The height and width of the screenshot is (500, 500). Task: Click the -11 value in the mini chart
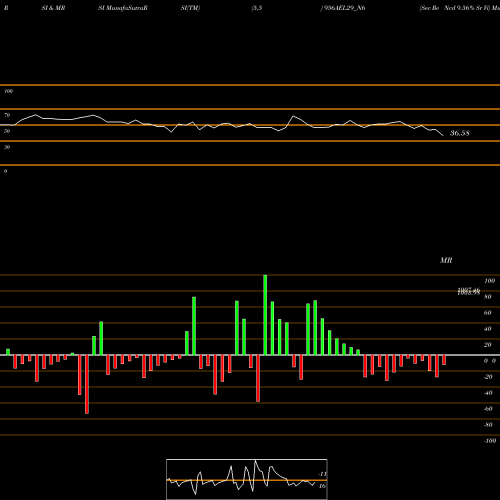tap(322, 474)
